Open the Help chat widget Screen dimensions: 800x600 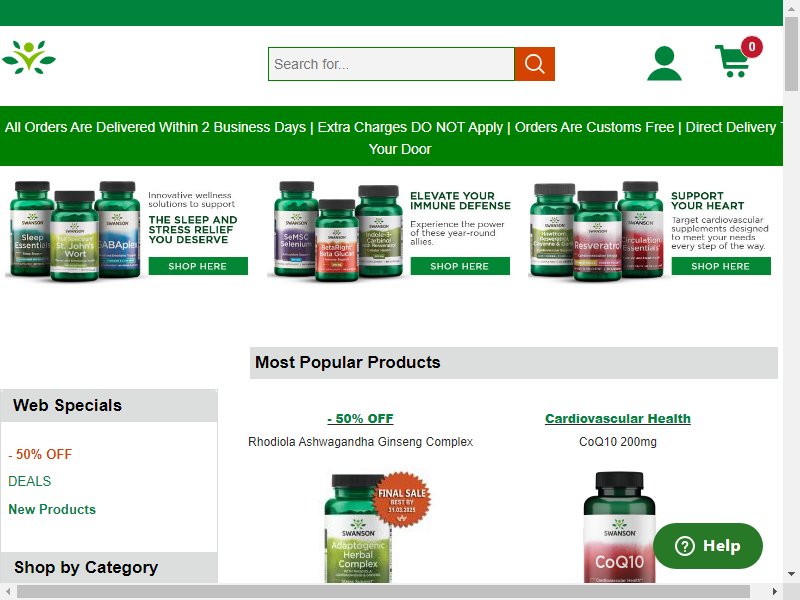[708, 545]
